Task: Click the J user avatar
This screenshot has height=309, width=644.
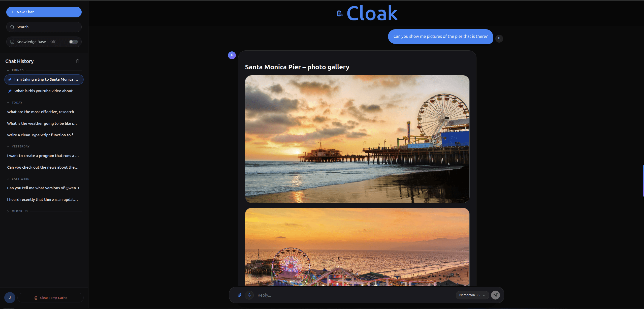Action: (10, 298)
